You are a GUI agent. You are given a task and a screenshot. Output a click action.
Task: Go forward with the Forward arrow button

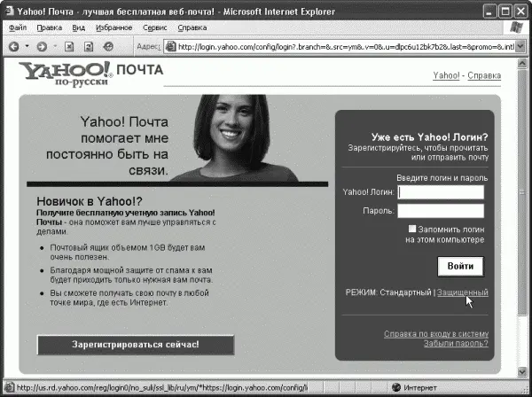pos(42,46)
